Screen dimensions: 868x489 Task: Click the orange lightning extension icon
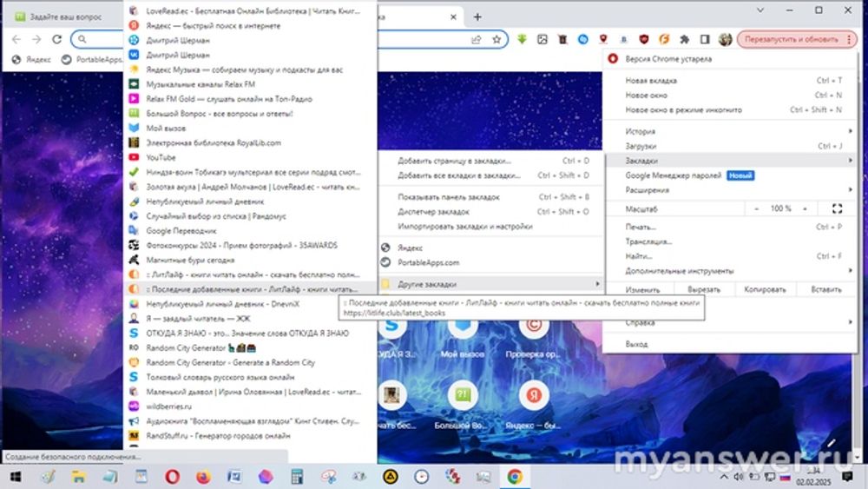click(664, 39)
